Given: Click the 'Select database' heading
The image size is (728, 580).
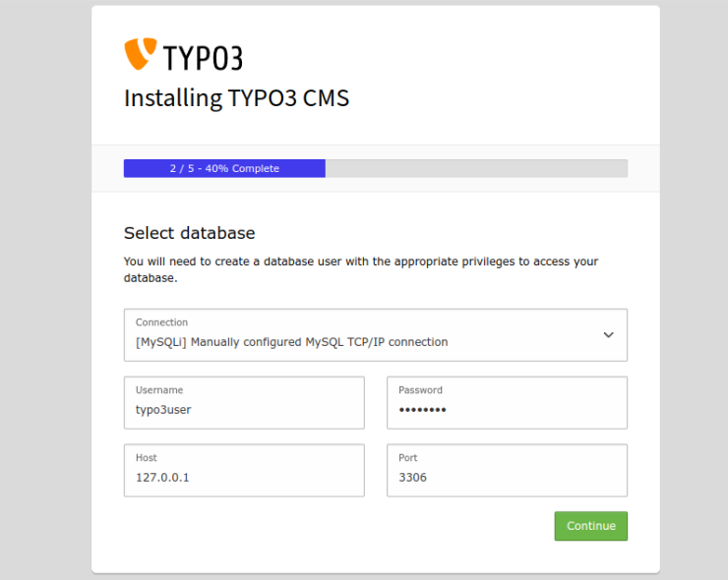Looking at the screenshot, I should (189, 233).
